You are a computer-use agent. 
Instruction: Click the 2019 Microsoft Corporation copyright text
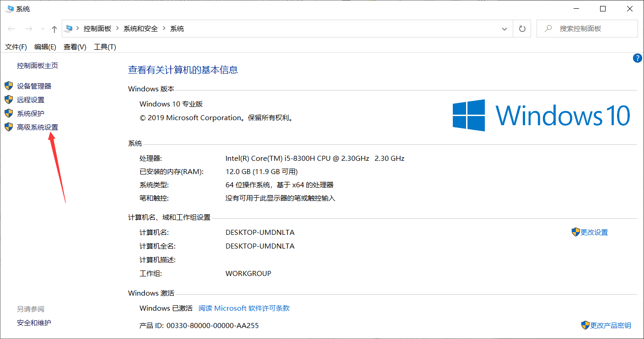[216, 118]
